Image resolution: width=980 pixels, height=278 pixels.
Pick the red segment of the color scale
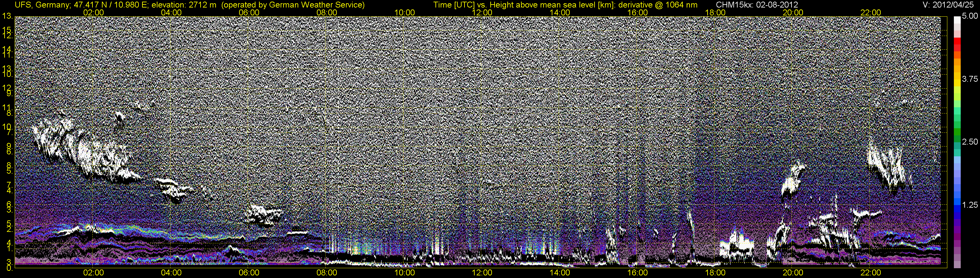point(957,42)
